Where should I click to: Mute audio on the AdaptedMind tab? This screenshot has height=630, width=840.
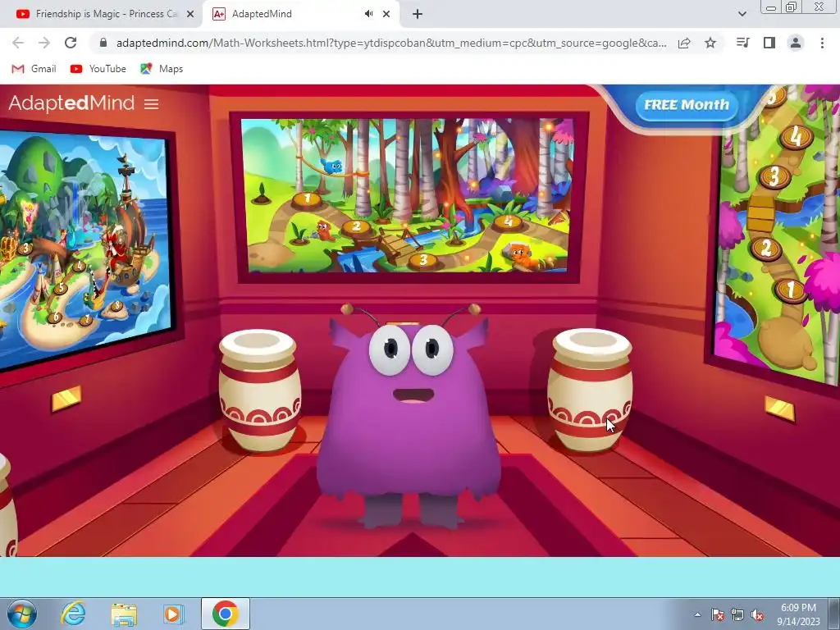[368, 14]
